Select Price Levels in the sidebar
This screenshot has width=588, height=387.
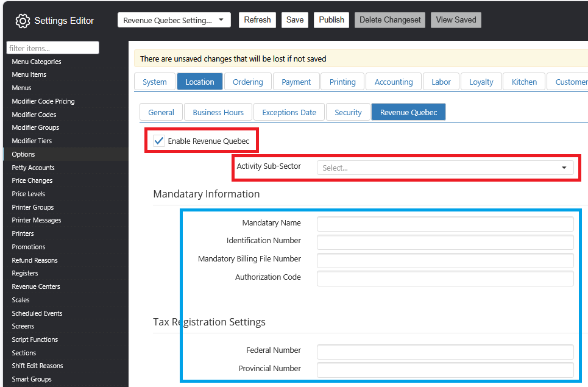28,194
